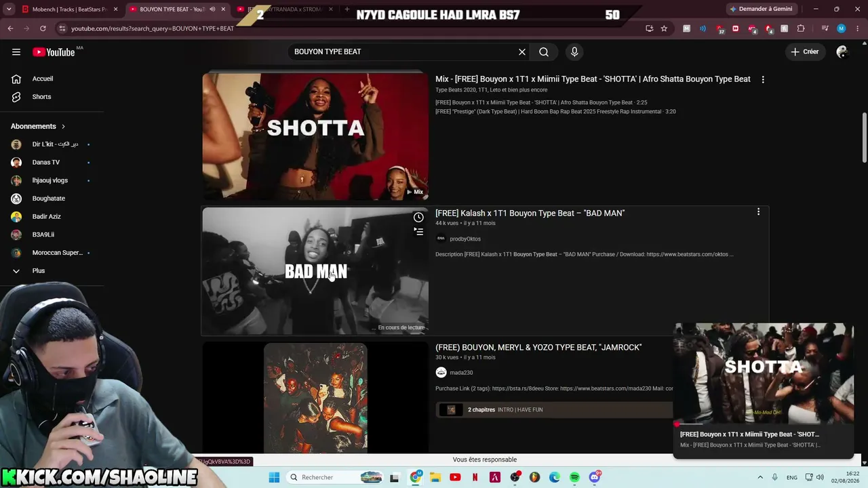Viewport: 868px width, 488px height.
Task: Visit the prodbyOktos channel
Action: pyautogui.click(x=465, y=239)
